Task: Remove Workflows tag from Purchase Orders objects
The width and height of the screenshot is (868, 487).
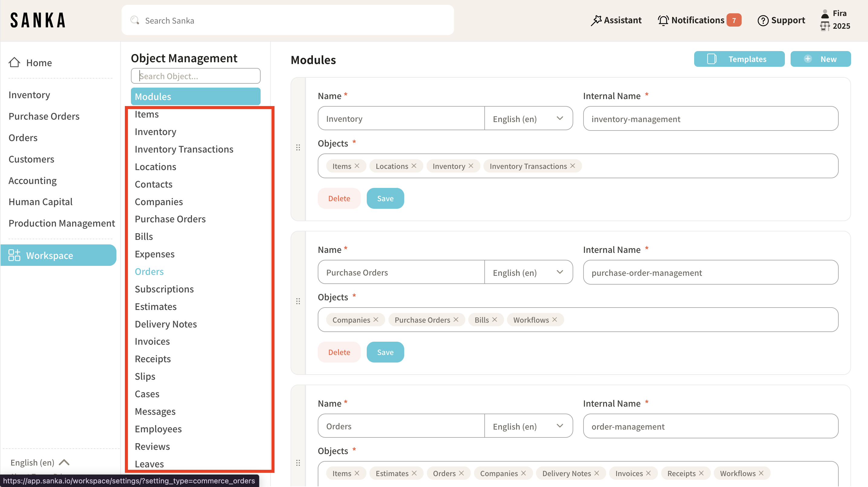Action: point(554,319)
